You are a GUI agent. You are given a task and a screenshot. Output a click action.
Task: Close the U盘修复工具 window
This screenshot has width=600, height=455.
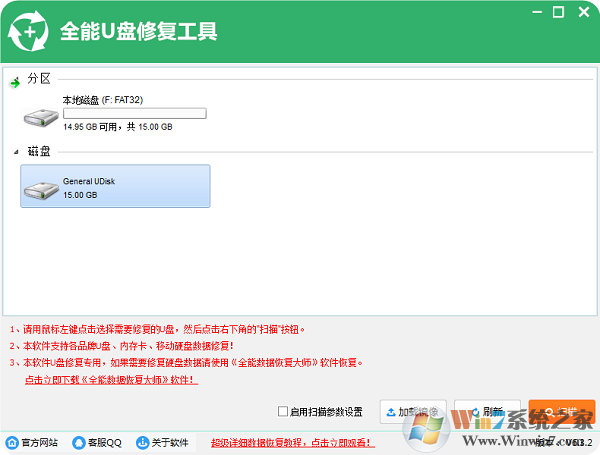coord(584,12)
